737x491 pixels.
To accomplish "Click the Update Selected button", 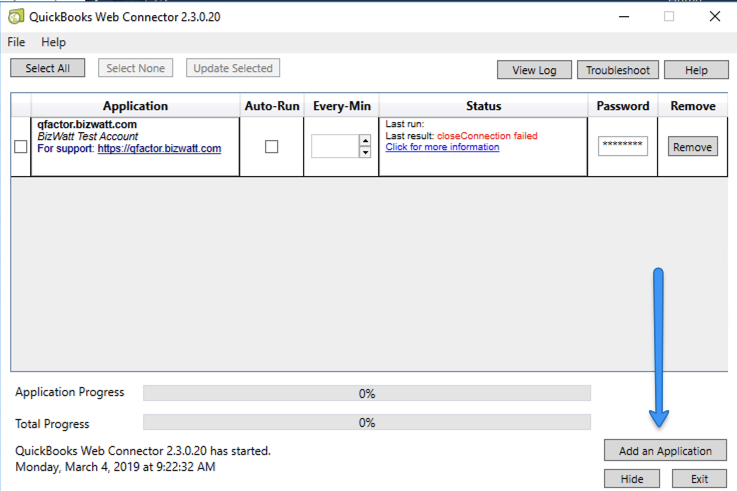I will (233, 68).
